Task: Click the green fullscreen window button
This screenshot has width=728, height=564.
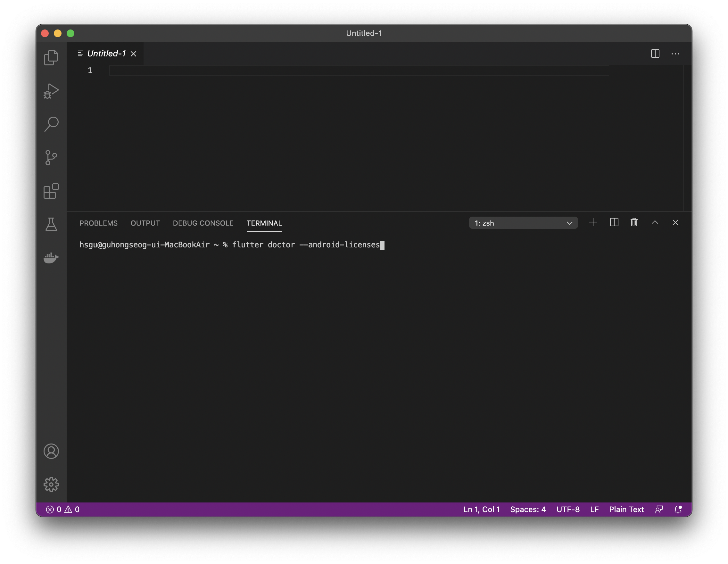Action: 70,33
